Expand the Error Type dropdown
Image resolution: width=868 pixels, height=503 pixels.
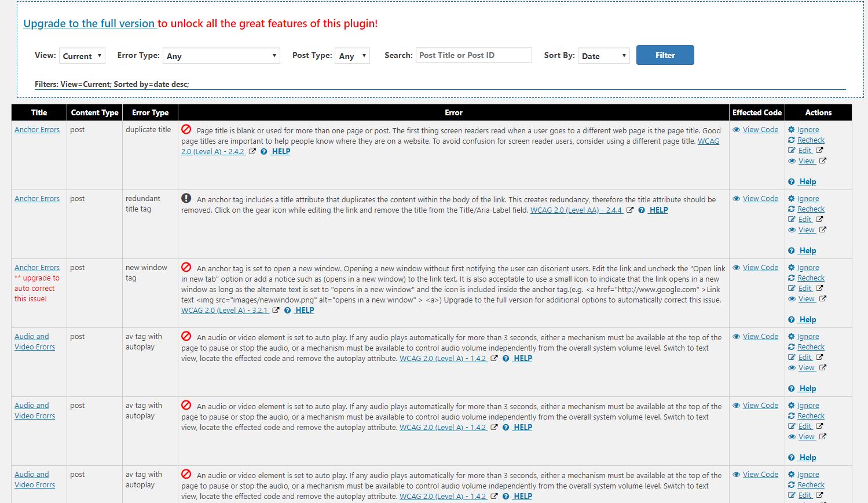(221, 56)
